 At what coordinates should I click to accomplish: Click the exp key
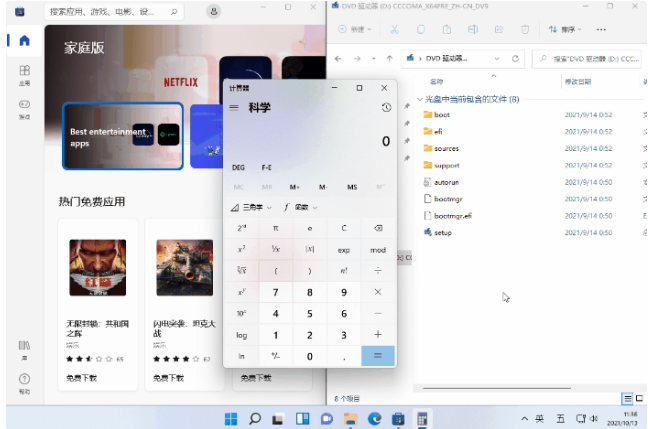point(344,250)
